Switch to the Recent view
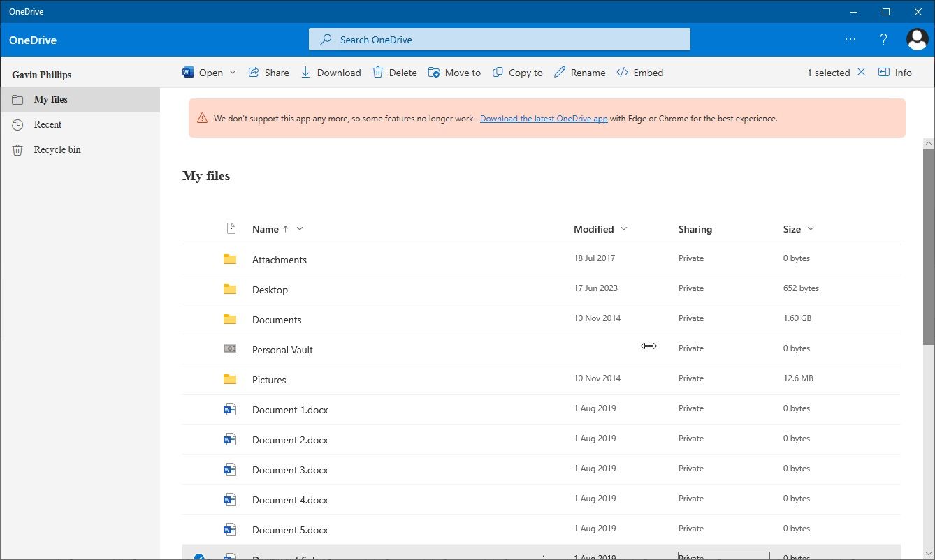Viewport: 935px width, 560px height. click(47, 124)
